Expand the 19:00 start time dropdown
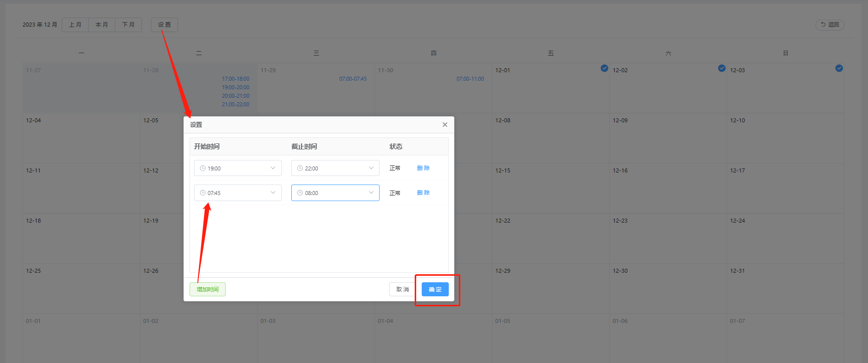 point(273,168)
